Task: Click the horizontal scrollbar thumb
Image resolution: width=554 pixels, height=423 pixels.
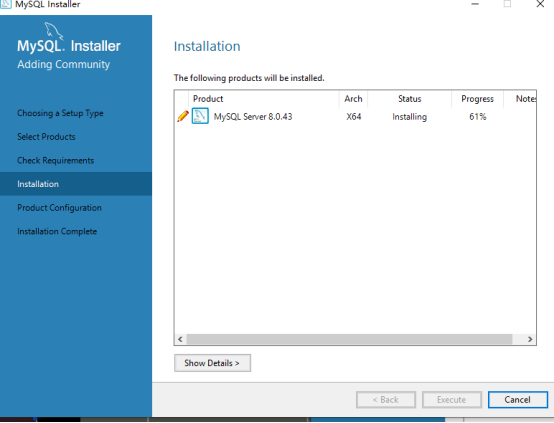Action: coord(349,339)
